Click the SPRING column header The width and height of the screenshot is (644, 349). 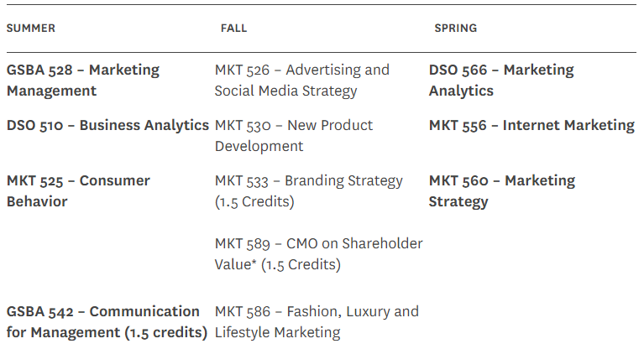pyautogui.click(x=455, y=28)
